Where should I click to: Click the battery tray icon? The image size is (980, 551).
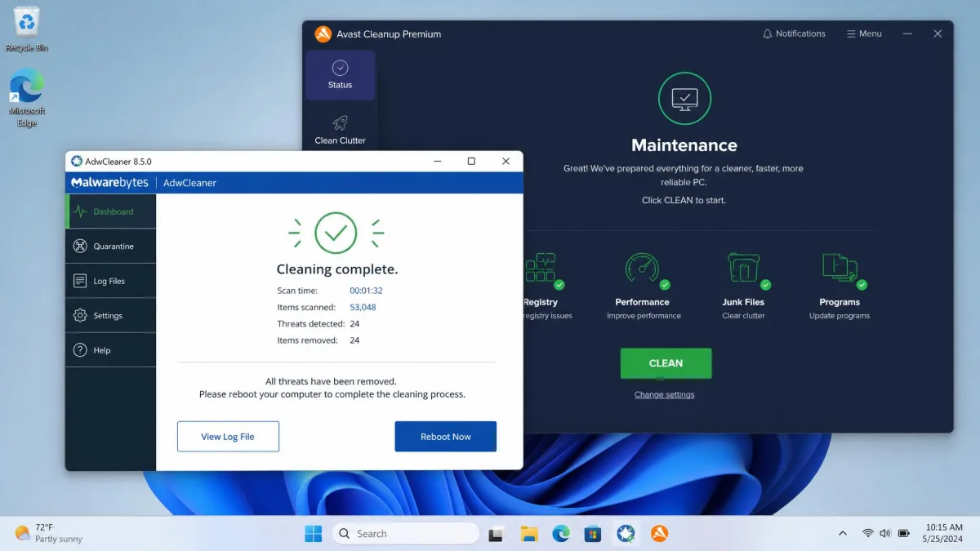[x=904, y=534]
